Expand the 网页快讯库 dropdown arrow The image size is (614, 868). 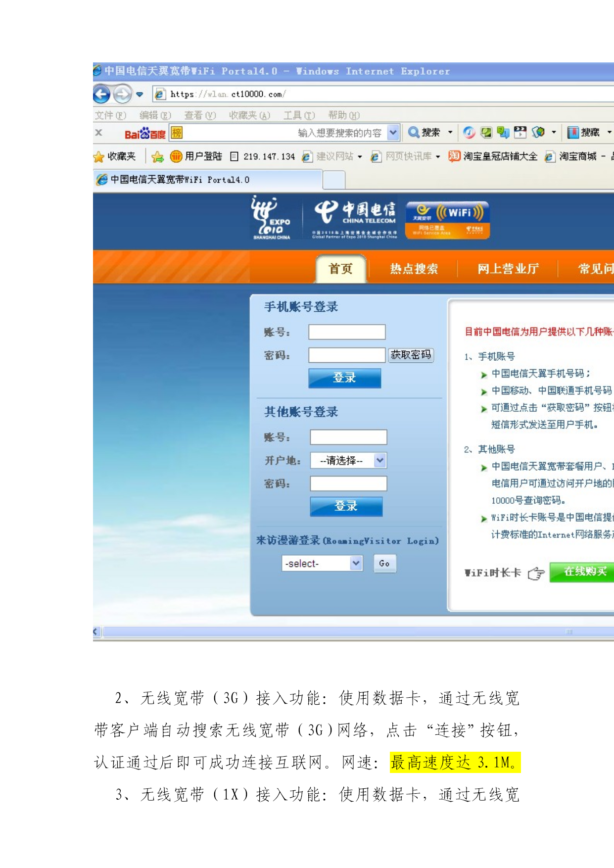click(x=438, y=157)
